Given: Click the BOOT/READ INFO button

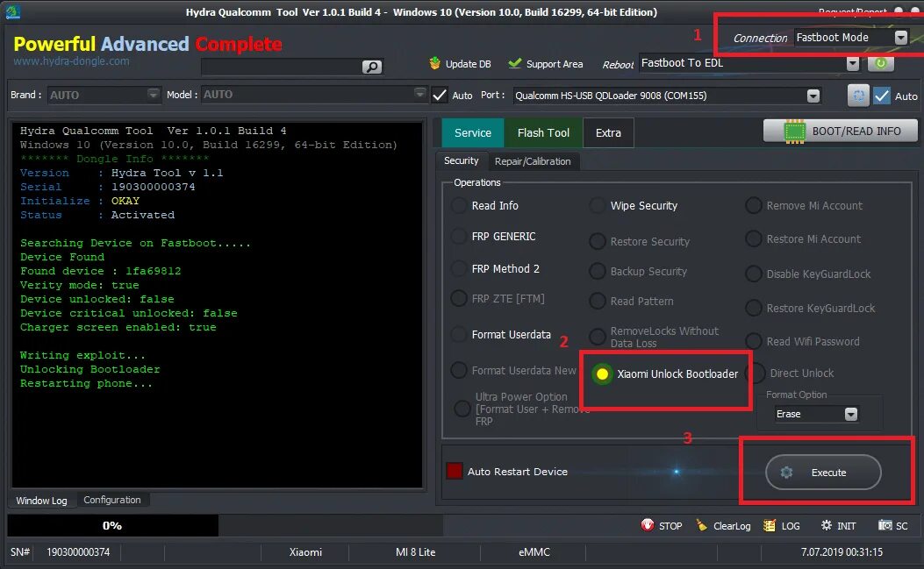Looking at the screenshot, I should (841, 132).
